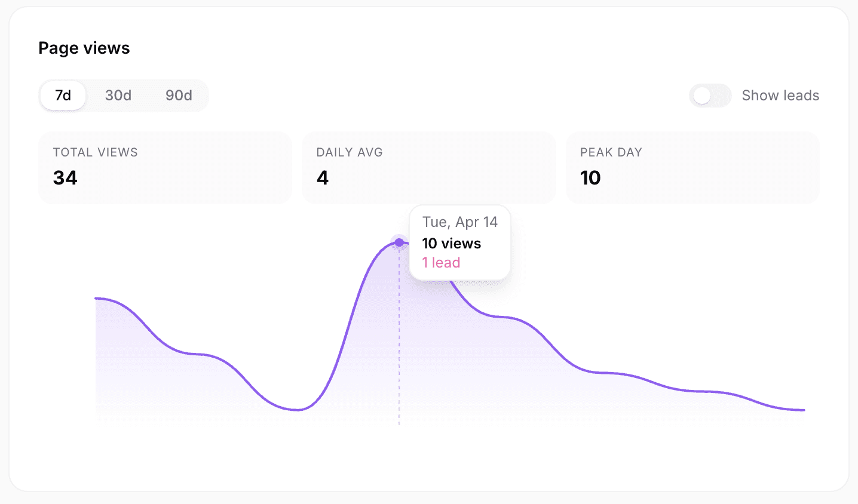This screenshot has height=504, width=858.
Task: Click the Tue, Apr 14 tooltip
Action: (x=459, y=222)
